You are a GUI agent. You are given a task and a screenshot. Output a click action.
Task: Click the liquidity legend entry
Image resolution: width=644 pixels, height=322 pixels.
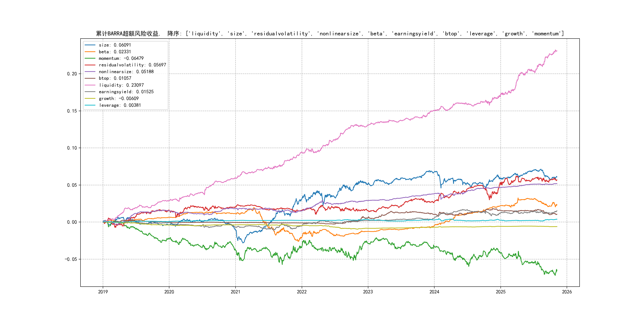click(121, 85)
